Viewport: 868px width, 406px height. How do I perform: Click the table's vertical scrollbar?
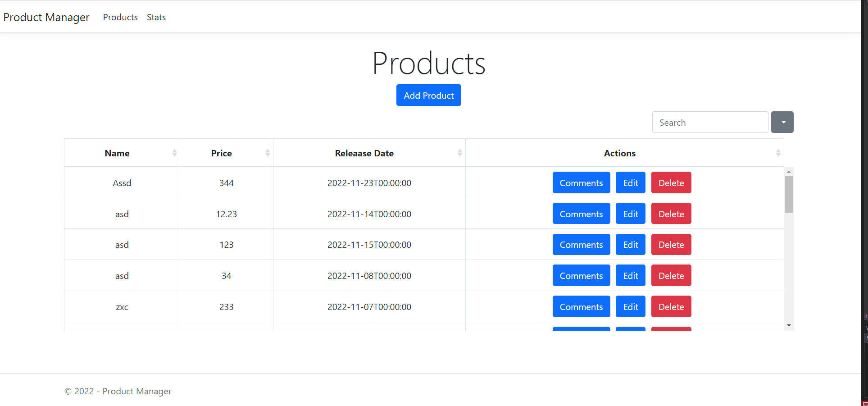(x=789, y=194)
